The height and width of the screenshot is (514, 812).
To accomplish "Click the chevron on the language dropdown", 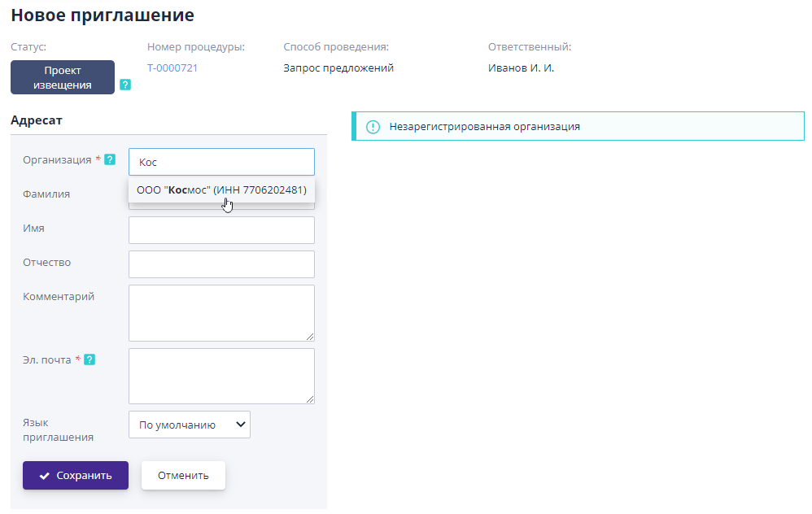I will point(241,424).
